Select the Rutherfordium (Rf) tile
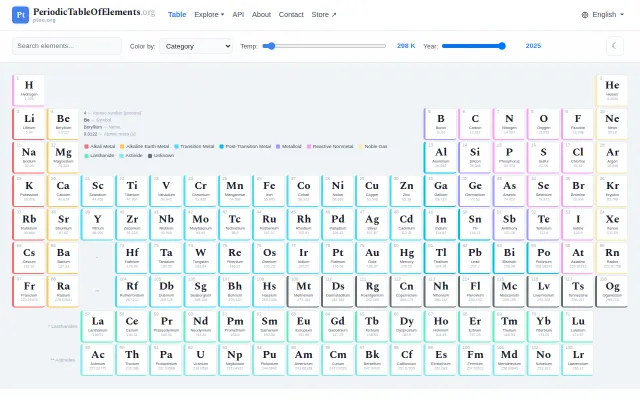 (x=132, y=291)
